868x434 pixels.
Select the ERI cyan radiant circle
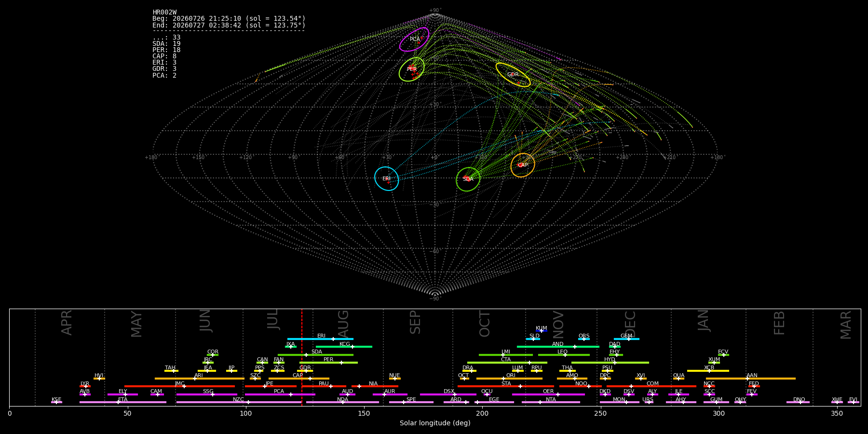click(x=386, y=179)
